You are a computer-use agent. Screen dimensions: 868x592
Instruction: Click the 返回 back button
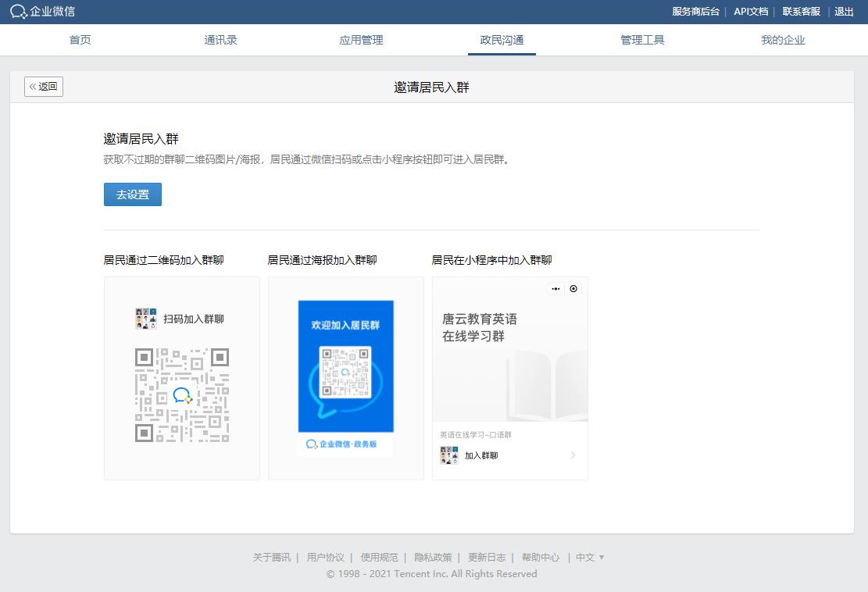click(44, 87)
